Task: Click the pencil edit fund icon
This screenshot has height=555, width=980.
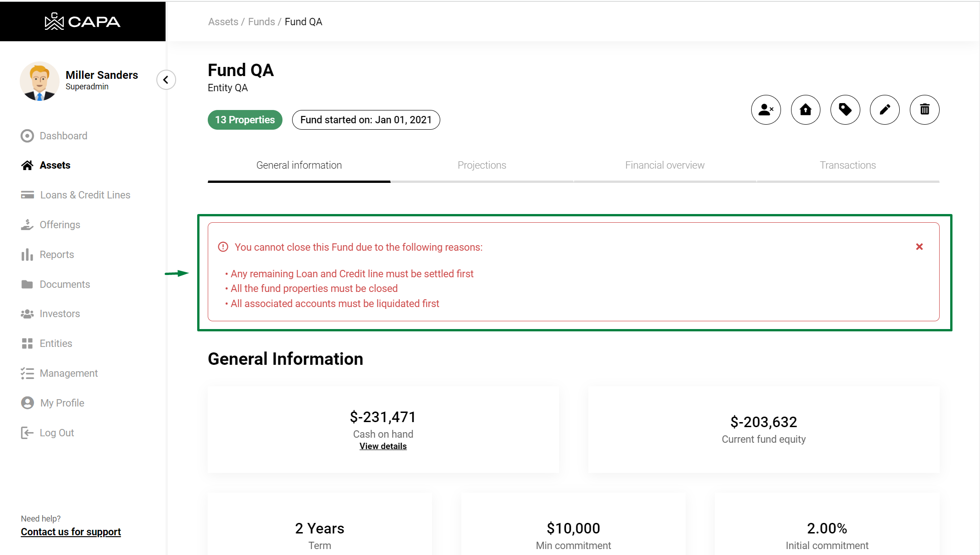Action: click(x=885, y=110)
